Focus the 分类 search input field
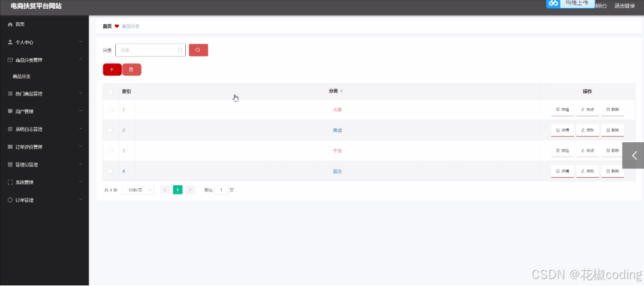 [x=150, y=50]
